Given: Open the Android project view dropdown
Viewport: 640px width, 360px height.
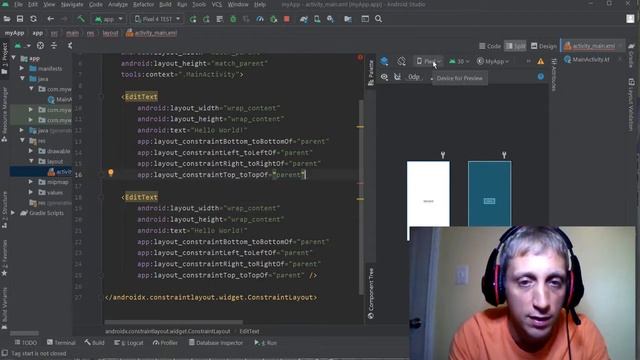Looking at the screenshot, I should (x=22, y=45).
